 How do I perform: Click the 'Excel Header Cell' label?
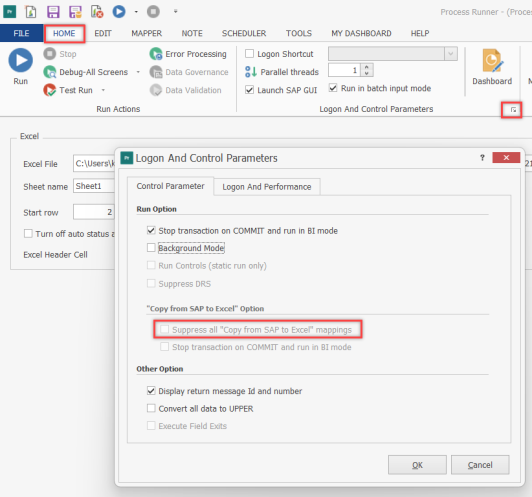tap(55, 255)
